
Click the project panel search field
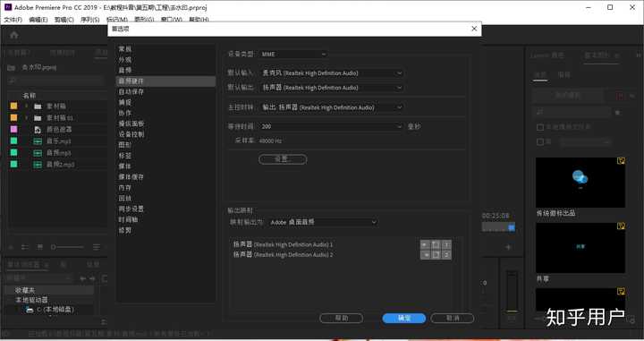pos(55,81)
